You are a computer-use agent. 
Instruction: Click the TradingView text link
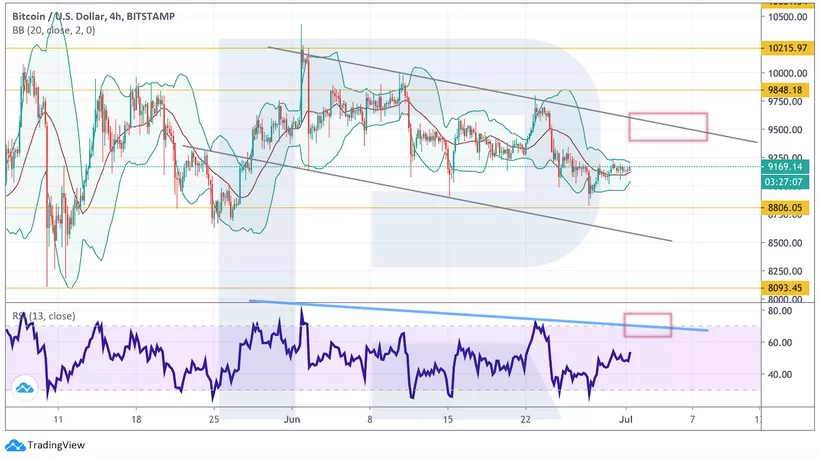click(x=55, y=446)
